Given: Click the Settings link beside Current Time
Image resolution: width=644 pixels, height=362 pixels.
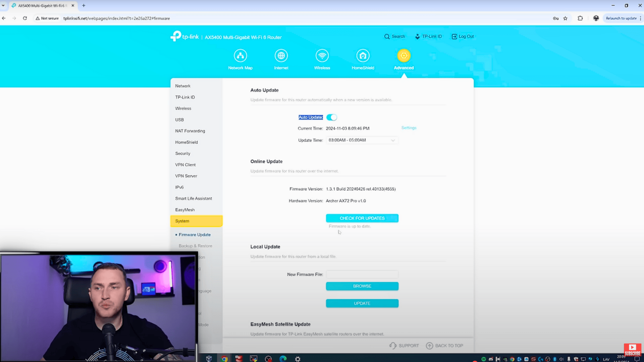Looking at the screenshot, I should (x=409, y=128).
